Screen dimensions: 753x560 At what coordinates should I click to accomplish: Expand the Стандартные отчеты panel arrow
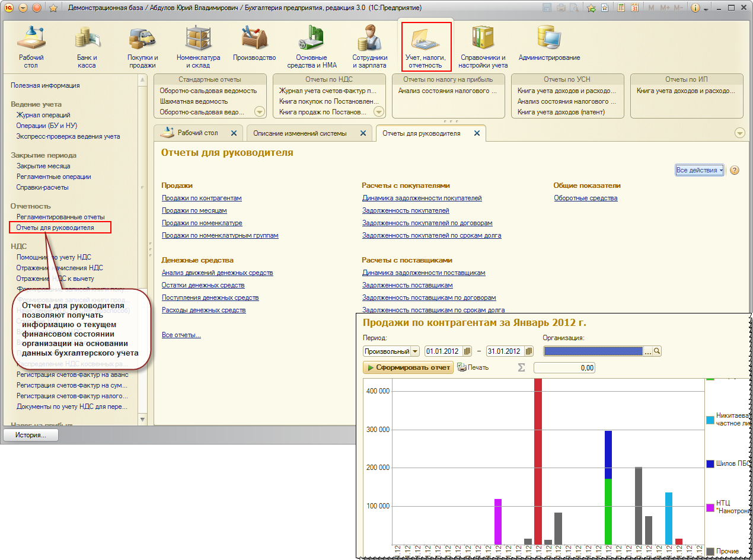260,111
